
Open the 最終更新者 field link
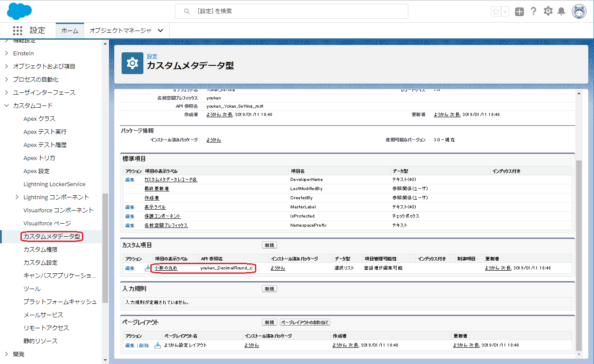(157, 189)
